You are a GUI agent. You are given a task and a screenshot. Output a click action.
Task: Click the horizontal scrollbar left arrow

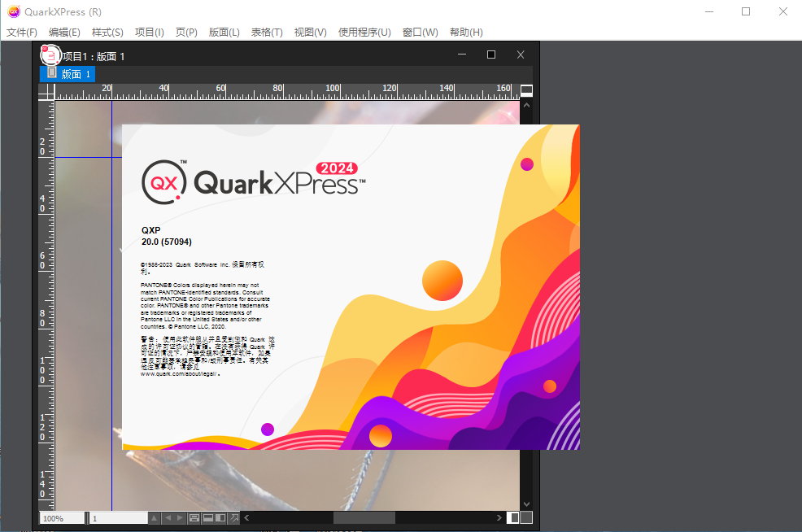pos(247,517)
